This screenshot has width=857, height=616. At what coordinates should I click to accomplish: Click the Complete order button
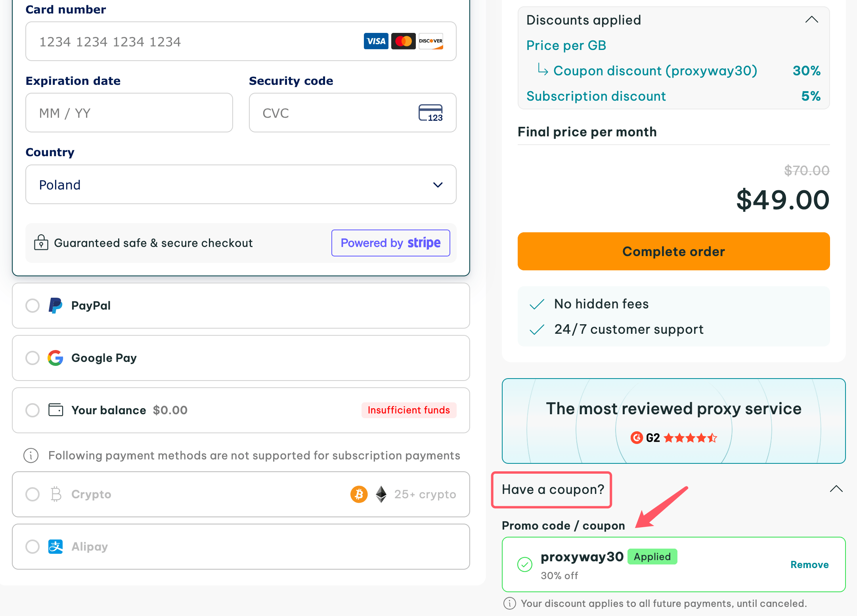tap(673, 251)
